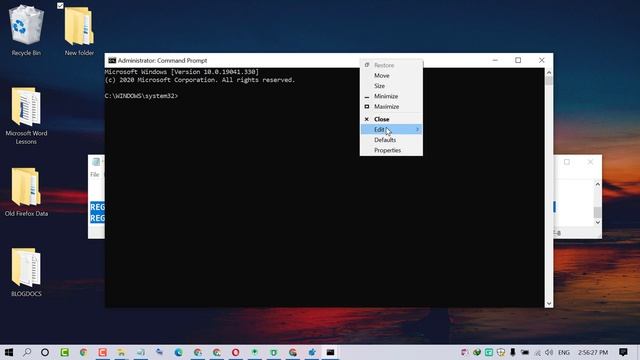The image size is (640, 360).
Task: Open the clock showing 2:56:27 PM
Action: [x=593, y=352]
